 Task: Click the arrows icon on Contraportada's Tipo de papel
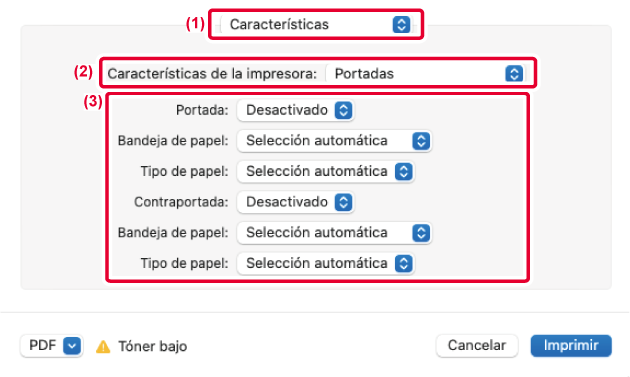[x=404, y=263]
